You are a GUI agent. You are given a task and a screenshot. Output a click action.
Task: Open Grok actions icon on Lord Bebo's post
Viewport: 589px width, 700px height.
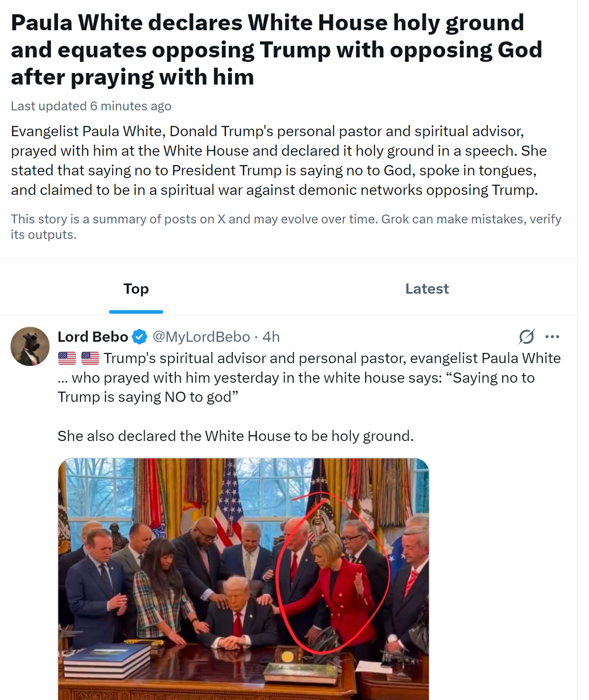[x=526, y=337]
